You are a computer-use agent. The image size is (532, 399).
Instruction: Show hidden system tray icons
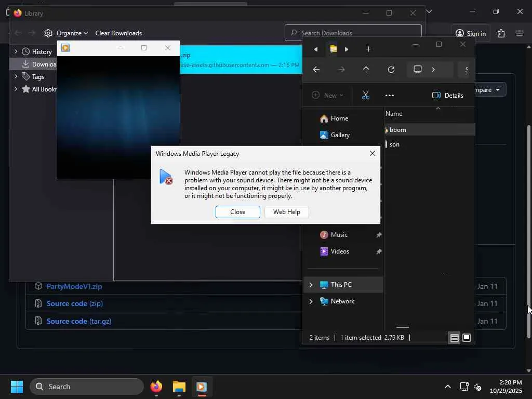tap(447, 387)
